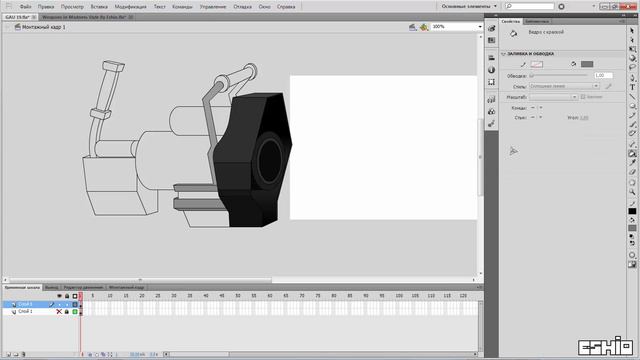Open the Вставка menu
The width and height of the screenshot is (640, 360).
[x=99, y=7]
